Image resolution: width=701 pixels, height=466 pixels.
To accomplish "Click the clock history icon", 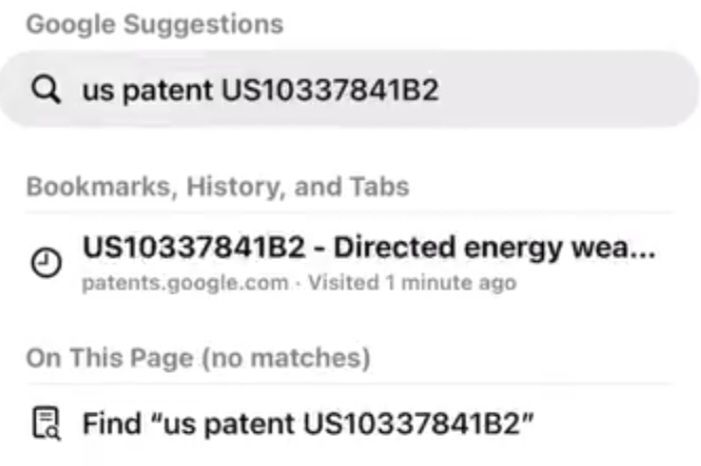I will click(x=45, y=263).
